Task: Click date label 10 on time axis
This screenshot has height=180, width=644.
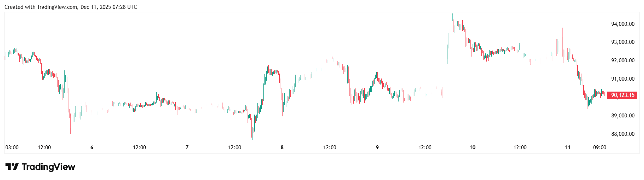Action: (x=472, y=147)
